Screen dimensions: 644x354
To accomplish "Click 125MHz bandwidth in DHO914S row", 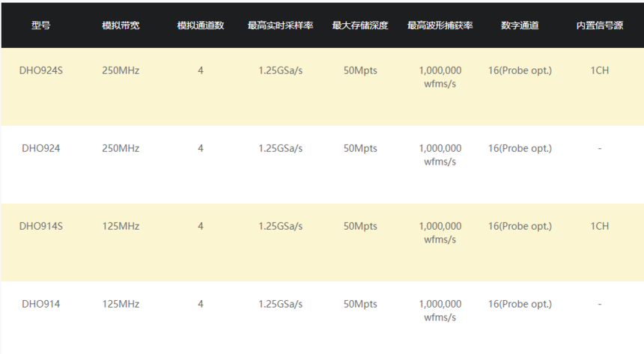I will coord(121,226).
